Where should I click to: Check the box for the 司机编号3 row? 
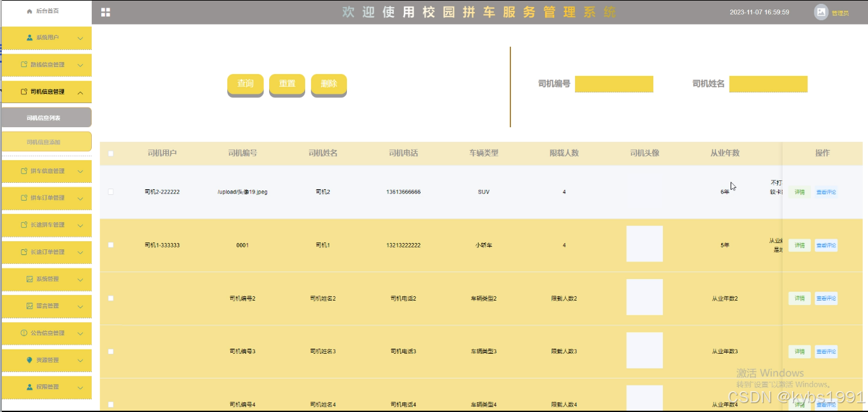coord(111,351)
